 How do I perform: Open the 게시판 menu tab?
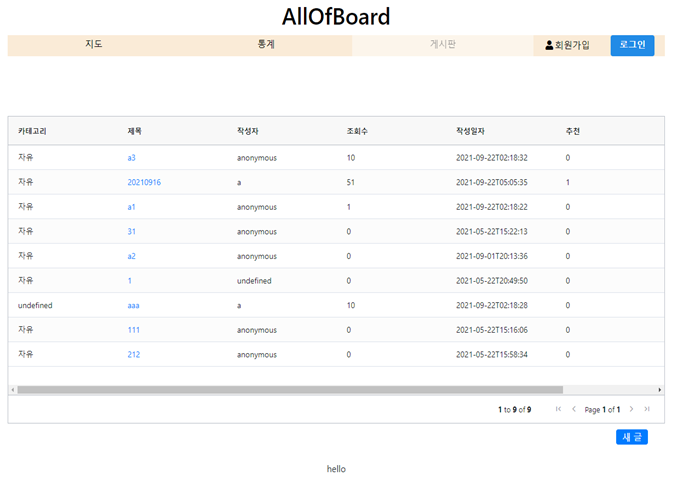click(442, 44)
